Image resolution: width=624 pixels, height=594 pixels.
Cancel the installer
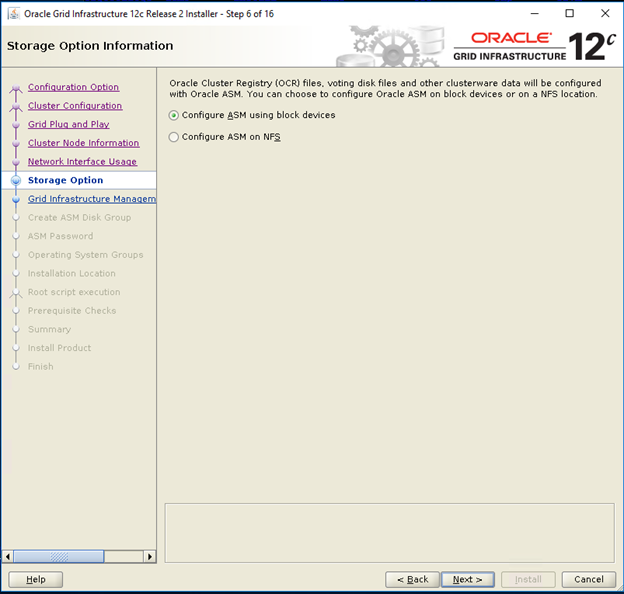(x=589, y=579)
